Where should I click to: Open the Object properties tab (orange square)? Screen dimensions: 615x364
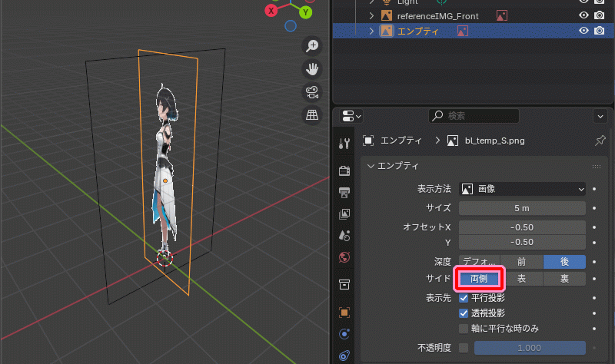coord(344,312)
